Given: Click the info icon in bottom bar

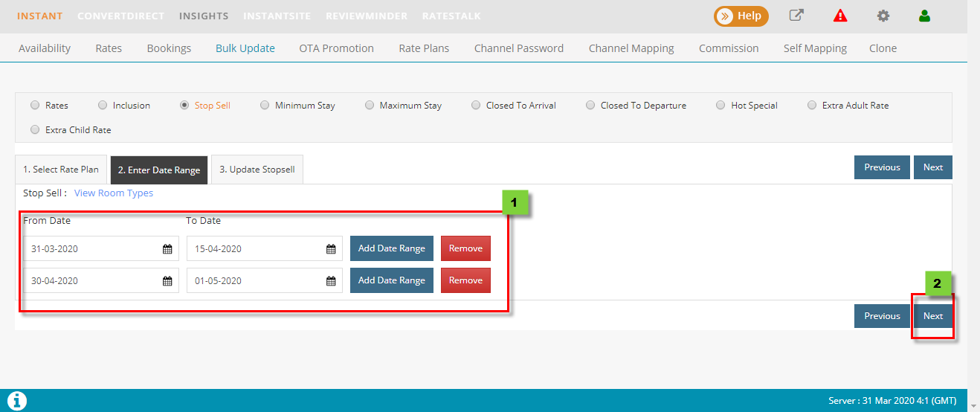Looking at the screenshot, I should point(16,401).
